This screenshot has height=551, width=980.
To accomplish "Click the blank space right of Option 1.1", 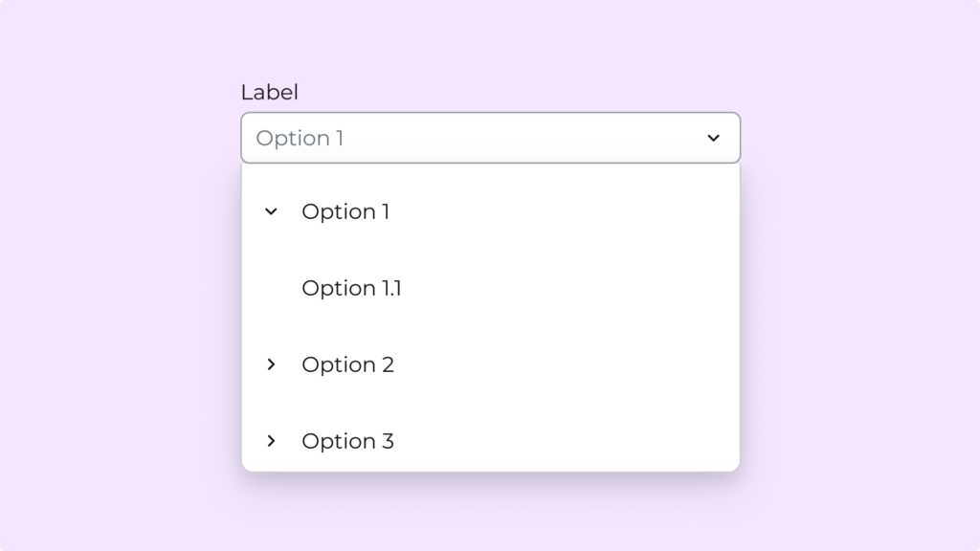I will (x=574, y=288).
